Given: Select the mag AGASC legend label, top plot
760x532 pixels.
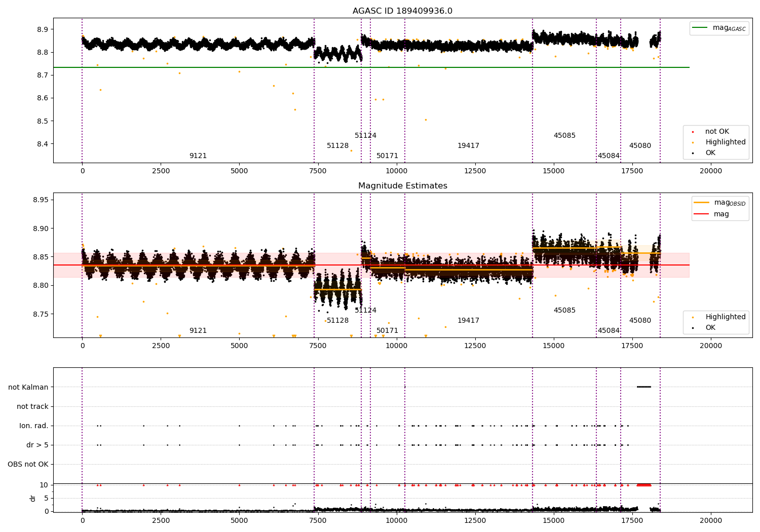Looking at the screenshot, I should [x=729, y=28].
